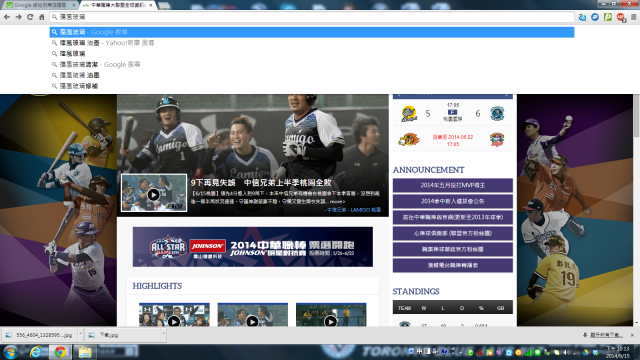Image resolution: width=640 pixels, height=360 pixels.
Task: Pick the third suggestion without a suffix
Action: point(312,53)
